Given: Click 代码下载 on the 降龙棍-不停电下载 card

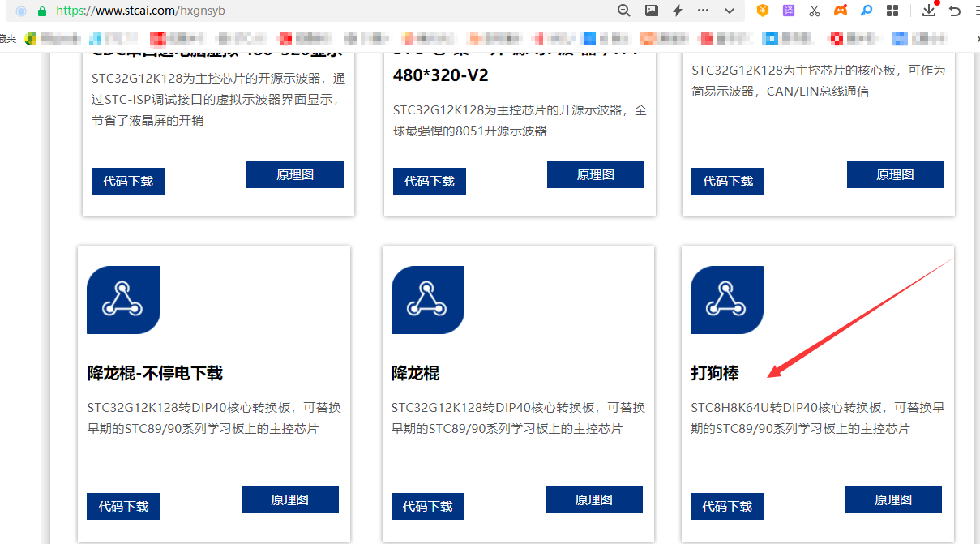Looking at the screenshot, I should point(123,506).
